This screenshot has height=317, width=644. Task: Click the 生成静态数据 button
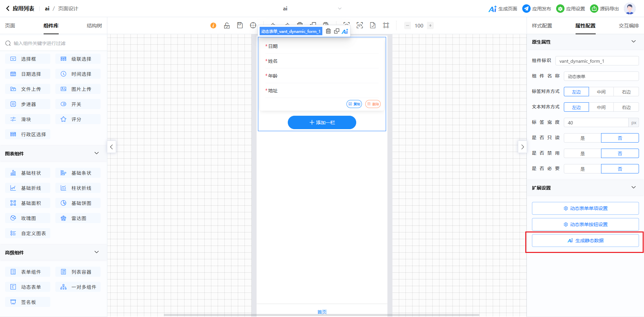pos(585,241)
